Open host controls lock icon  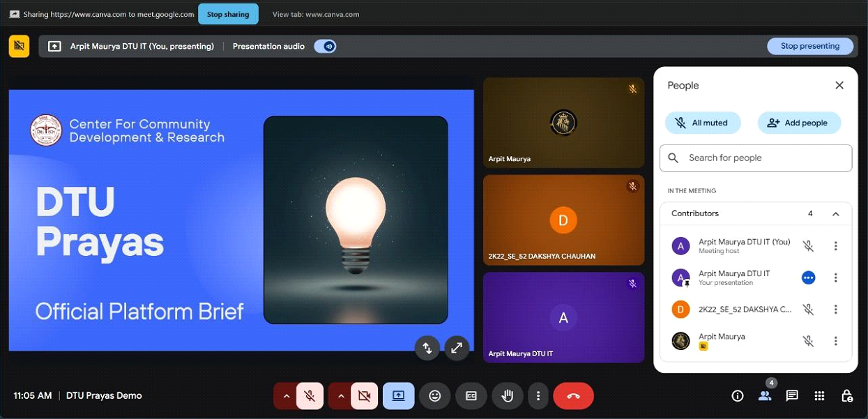847,396
